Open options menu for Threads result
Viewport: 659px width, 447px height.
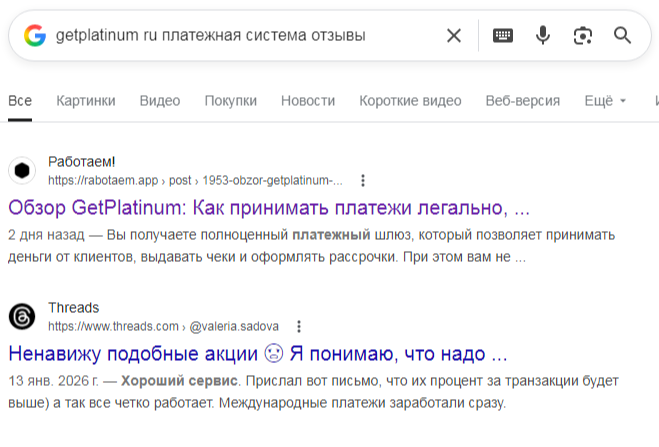tap(299, 326)
